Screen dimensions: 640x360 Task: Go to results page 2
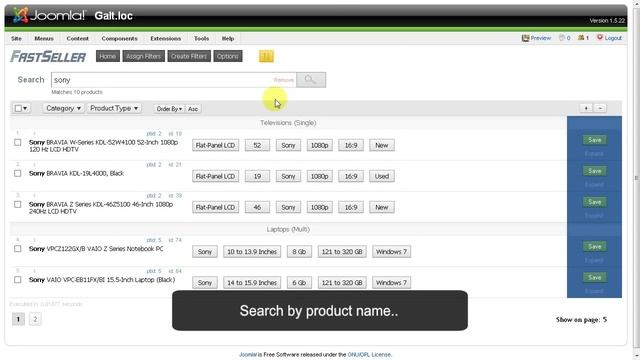tap(35, 319)
